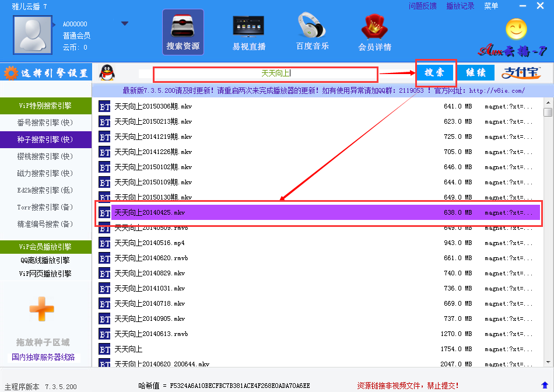Open 播放记录 playback history
Screen dimensions: 554x392
pos(460,6)
